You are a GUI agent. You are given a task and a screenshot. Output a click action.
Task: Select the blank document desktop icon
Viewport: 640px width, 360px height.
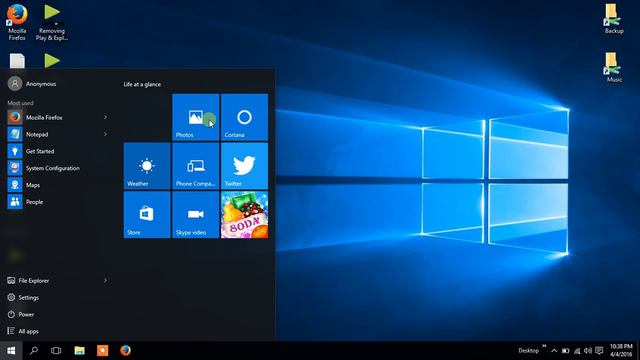(17, 61)
